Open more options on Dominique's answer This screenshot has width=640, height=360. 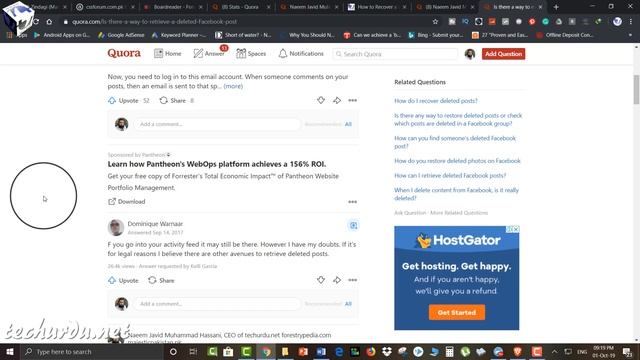click(x=353, y=280)
